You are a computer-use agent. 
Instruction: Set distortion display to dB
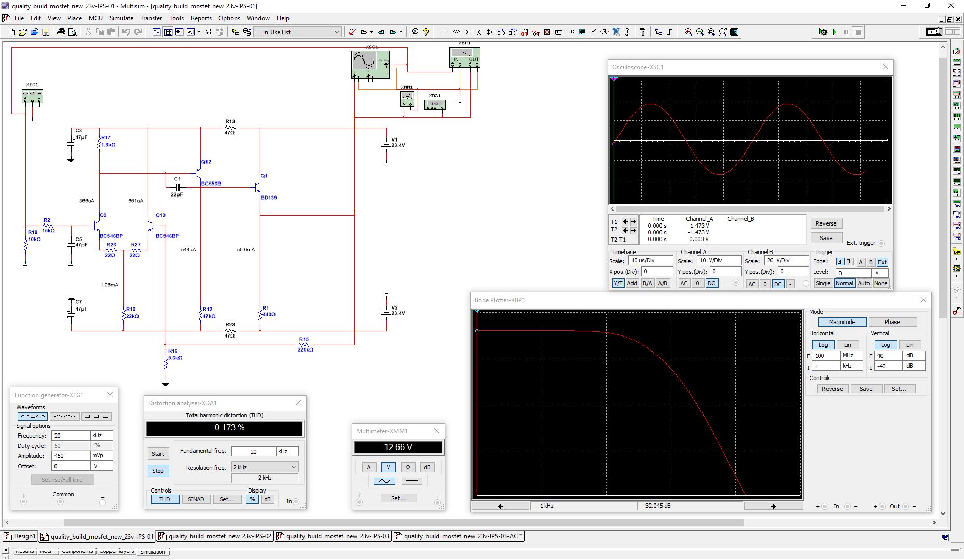tap(267, 499)
